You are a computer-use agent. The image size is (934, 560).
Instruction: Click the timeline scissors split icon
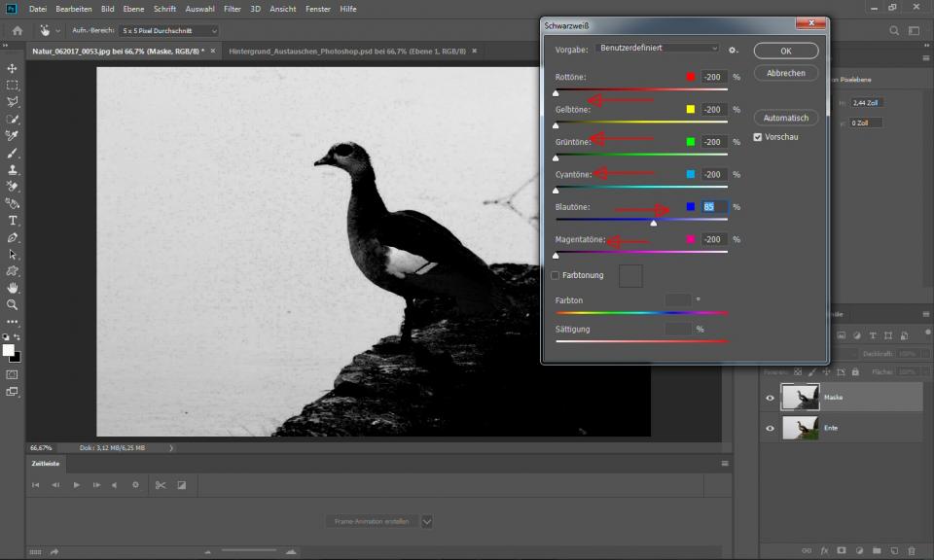(160, 485)
